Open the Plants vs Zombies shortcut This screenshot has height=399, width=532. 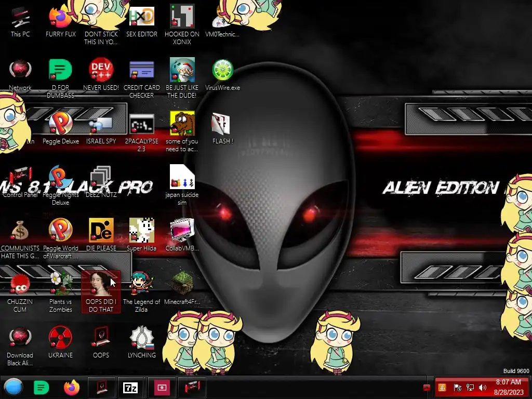point(60,292)
